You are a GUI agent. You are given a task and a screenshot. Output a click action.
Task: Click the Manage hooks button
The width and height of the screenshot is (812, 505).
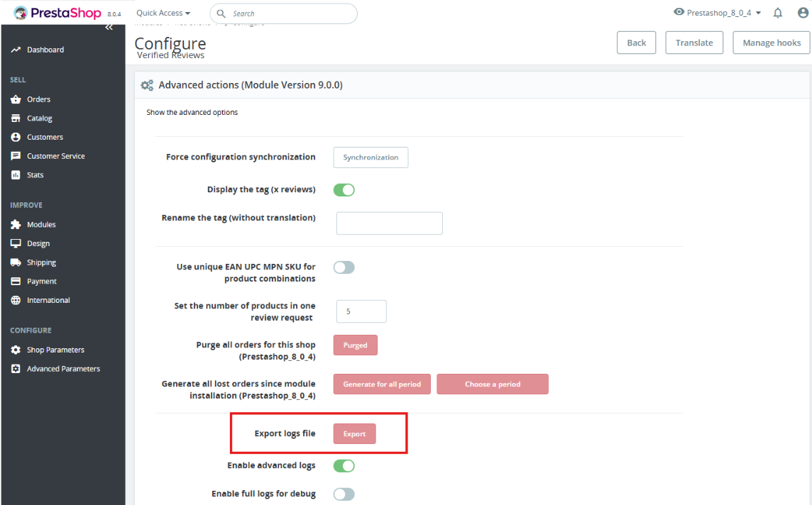click(771, 43)
